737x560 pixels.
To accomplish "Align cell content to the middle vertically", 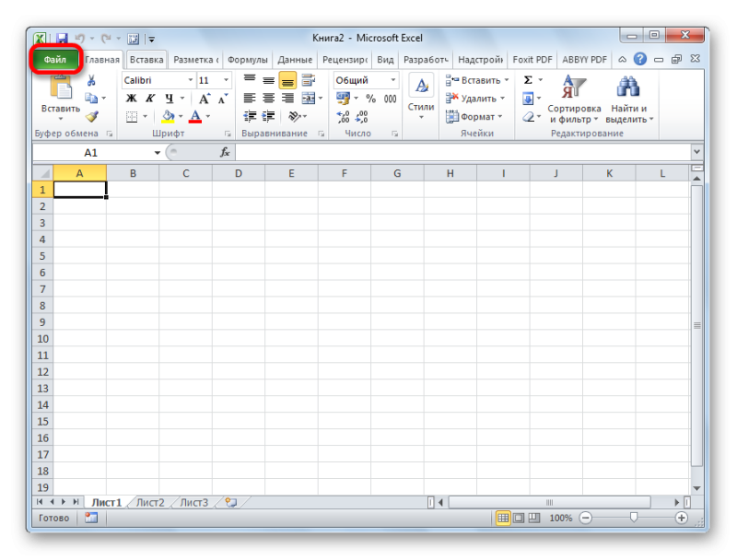I will (x=268, y=80).
